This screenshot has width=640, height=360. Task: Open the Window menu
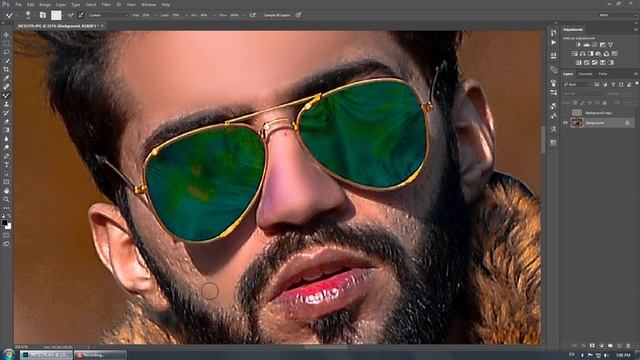point(149,4)
